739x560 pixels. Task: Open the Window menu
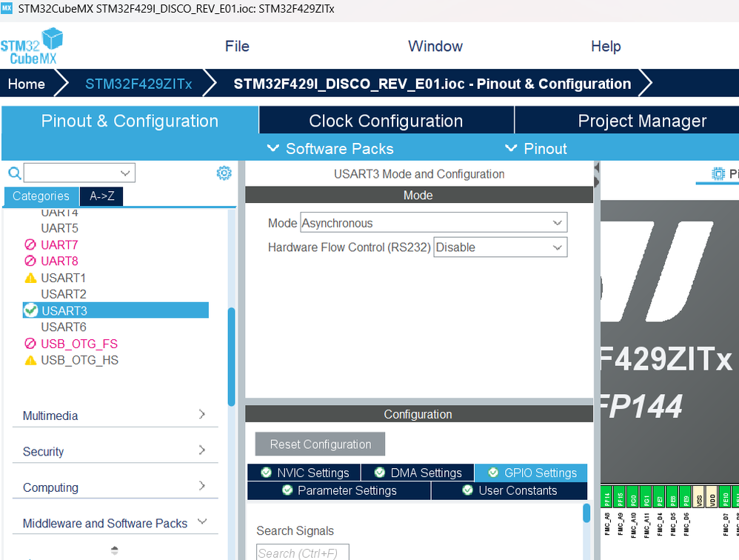pyautogui.click(x=435, y=46)
